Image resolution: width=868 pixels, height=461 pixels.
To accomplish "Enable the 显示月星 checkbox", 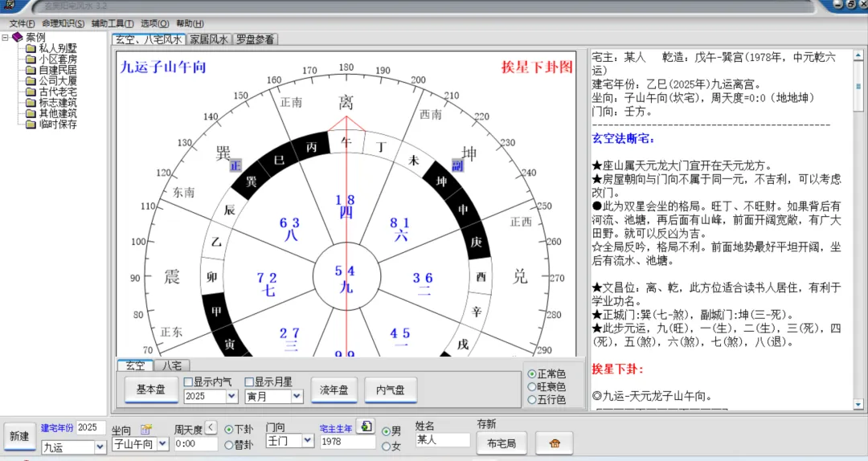I will coord(249,381).
